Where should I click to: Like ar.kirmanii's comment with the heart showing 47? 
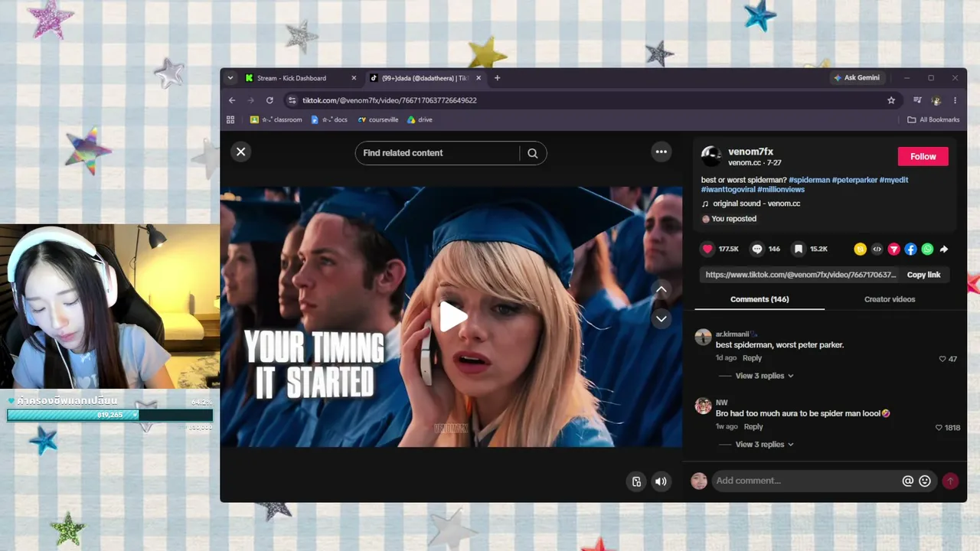coord(942,359)
